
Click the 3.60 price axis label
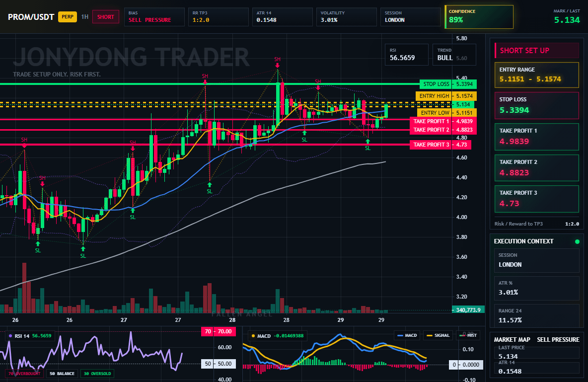tap(462, 257)
